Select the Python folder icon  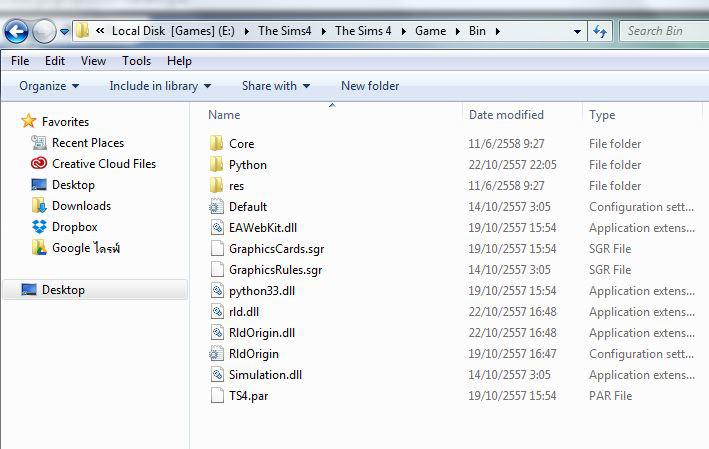point(216,164)
